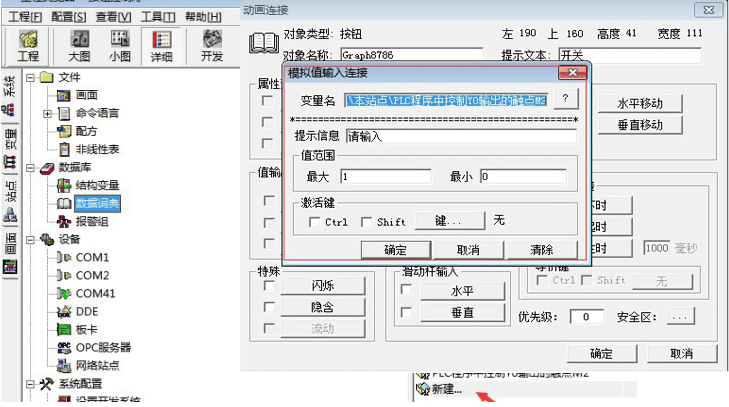The width and height of the screenshot is (729, 407).
Task: Click the 数据库 database icon
Action: pyautogui.click(x=46, y=167)
